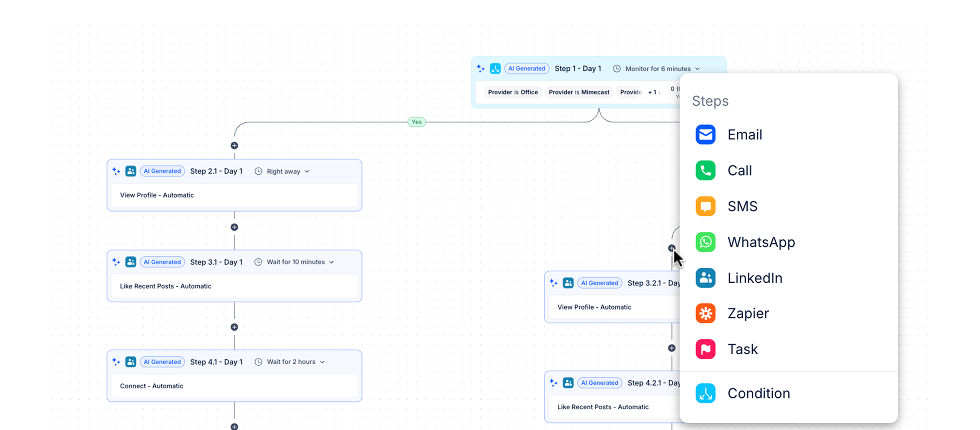
Task: Pick the pink Task flag icon
Action: click(705, 349)
